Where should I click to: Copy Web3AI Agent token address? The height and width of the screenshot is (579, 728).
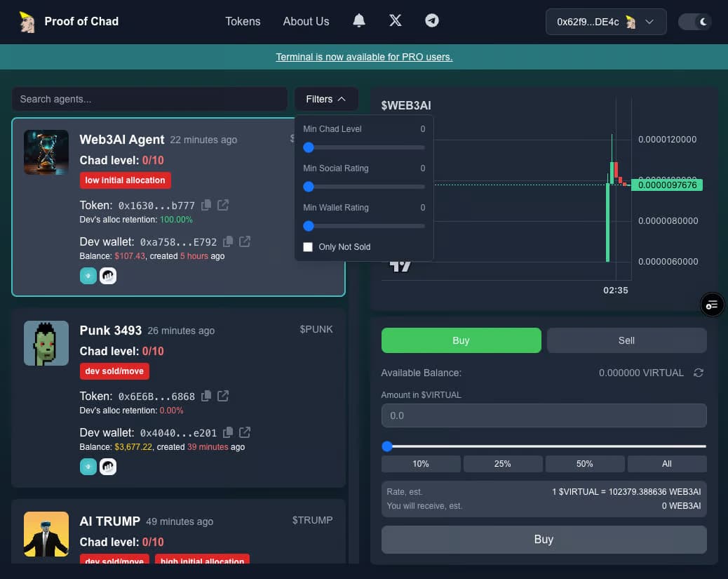pos(206,206)
